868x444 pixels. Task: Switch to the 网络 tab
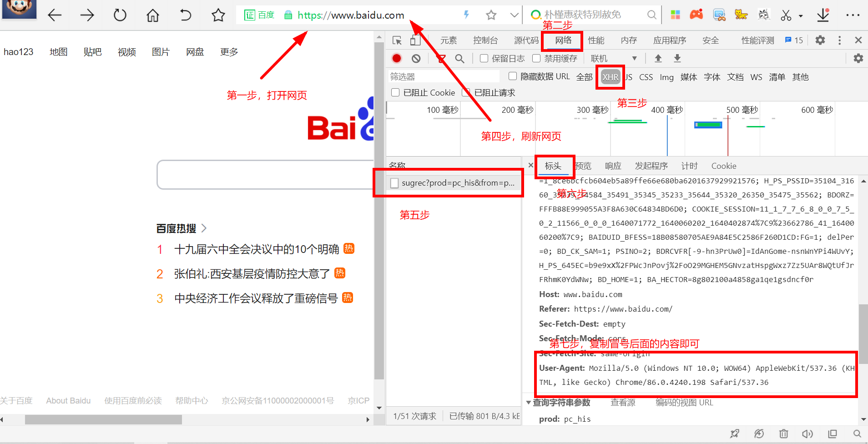click(563, 40)
